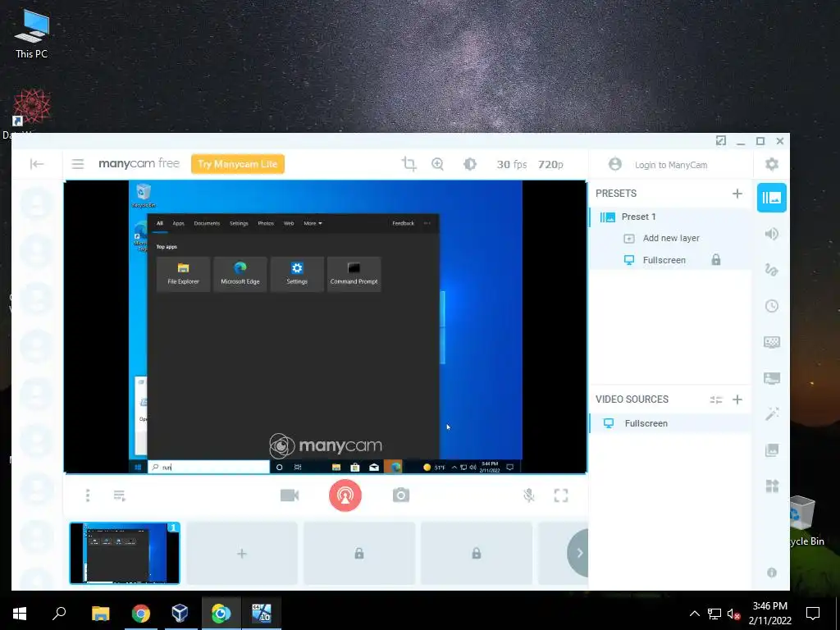Open Windows notification center

coord(813,614)
